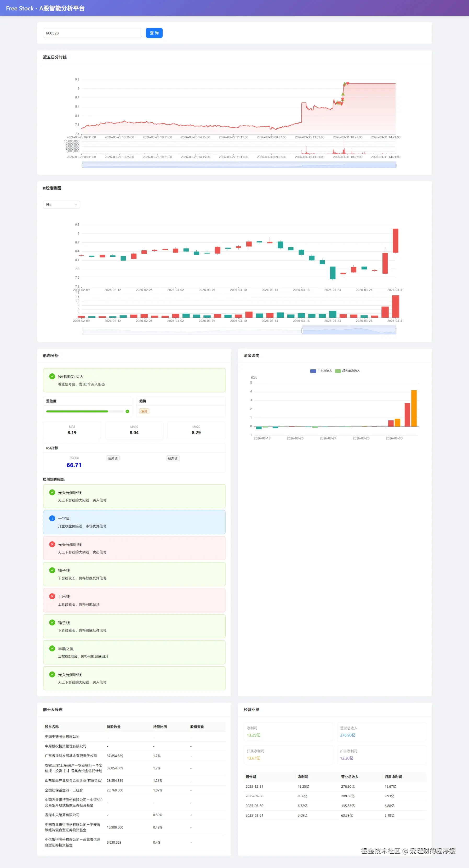Viewport: 469px width, 868px height.
Task: Click the red cross icon beside 光头光脚阴线
Action: tap(52, 544)
